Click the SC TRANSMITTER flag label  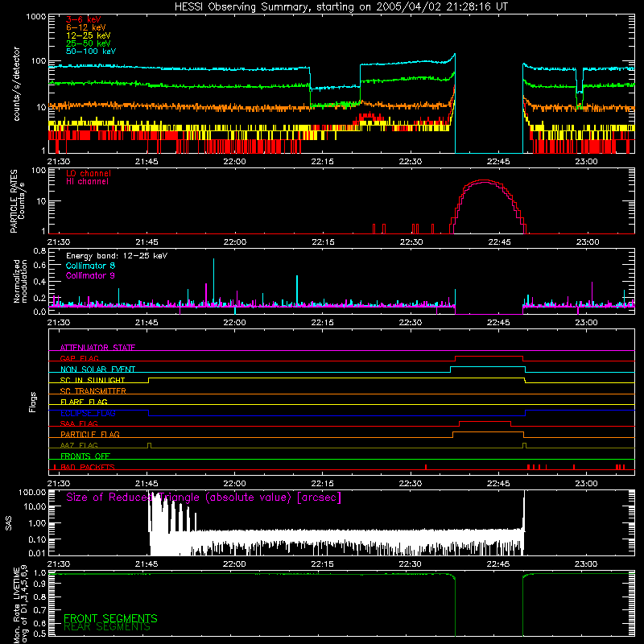pos(93,391)
